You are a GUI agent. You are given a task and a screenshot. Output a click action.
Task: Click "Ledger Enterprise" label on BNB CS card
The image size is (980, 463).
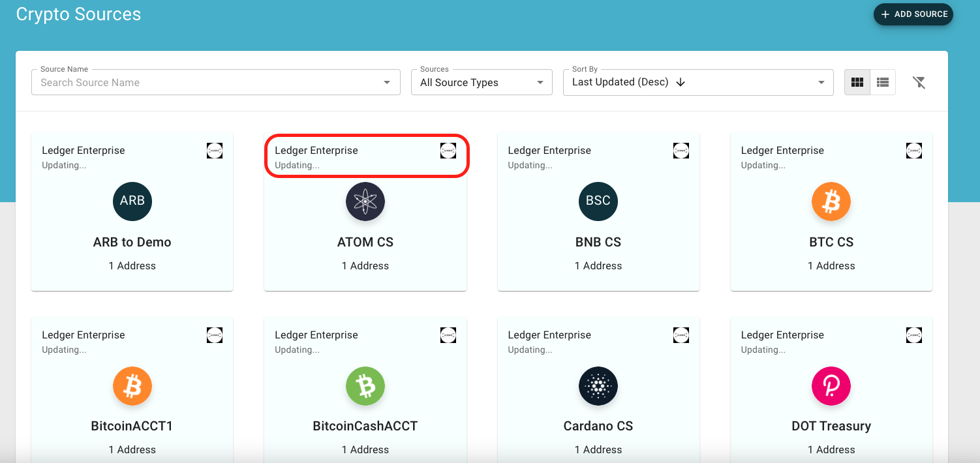pos(549,150)
